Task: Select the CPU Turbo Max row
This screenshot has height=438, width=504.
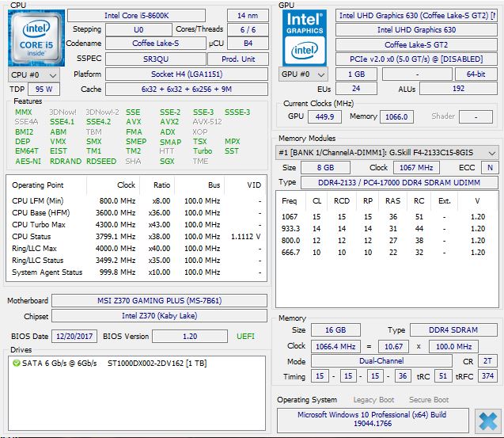Action: pyautogui.click(x=136, y=225)
